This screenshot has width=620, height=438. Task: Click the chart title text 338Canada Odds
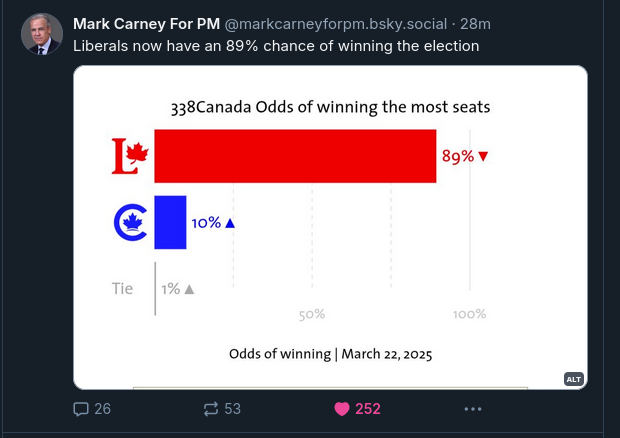(x=330, y=106)
